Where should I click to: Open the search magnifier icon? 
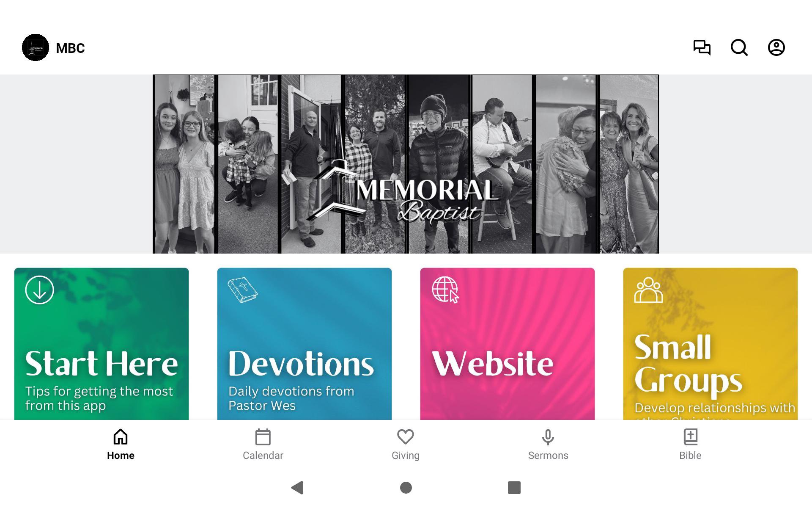739,47
